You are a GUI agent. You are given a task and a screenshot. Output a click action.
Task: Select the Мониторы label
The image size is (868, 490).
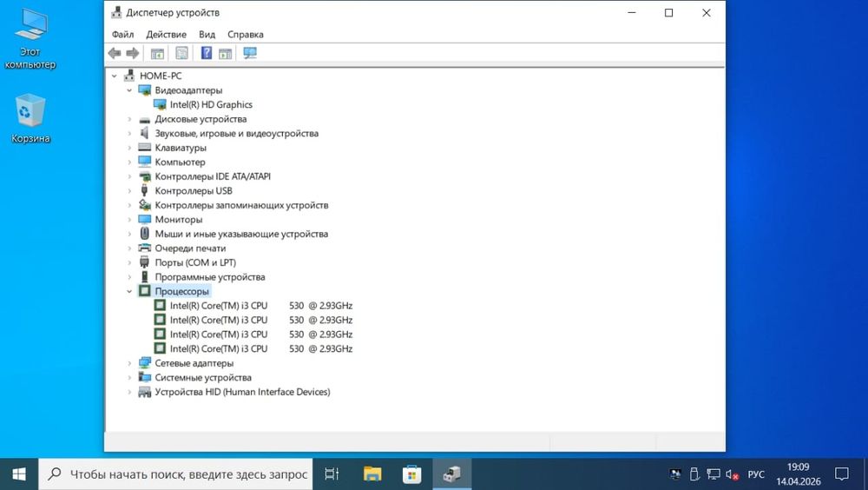tap(178, 220)
